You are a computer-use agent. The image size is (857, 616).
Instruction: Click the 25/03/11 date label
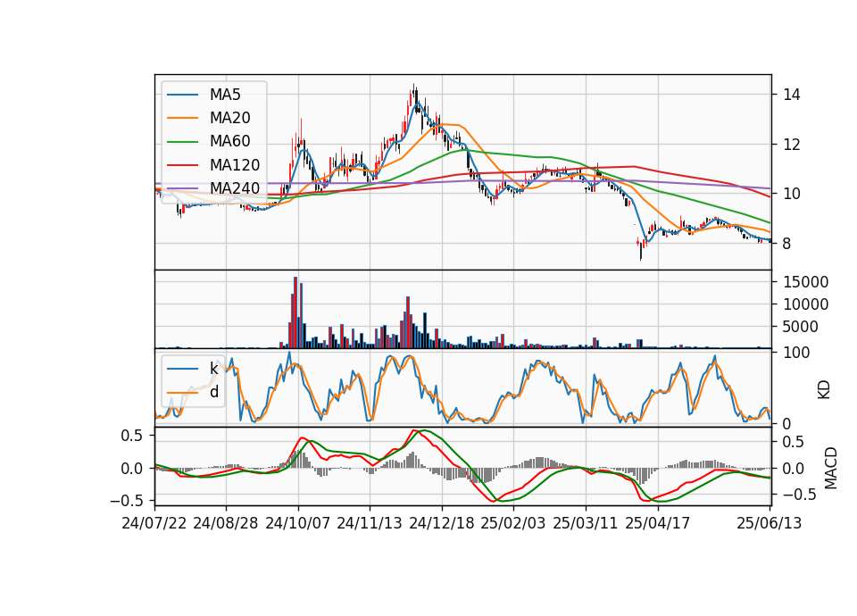click(x=586, y=523)
